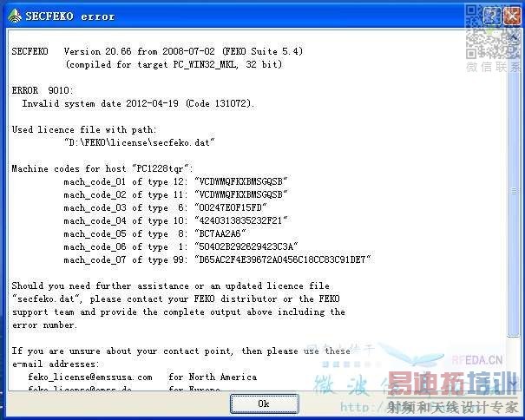Click the scrollbar down arrow
Viewport: 525px width, 420px height.
pyautogui.click(x=513, y=383)
